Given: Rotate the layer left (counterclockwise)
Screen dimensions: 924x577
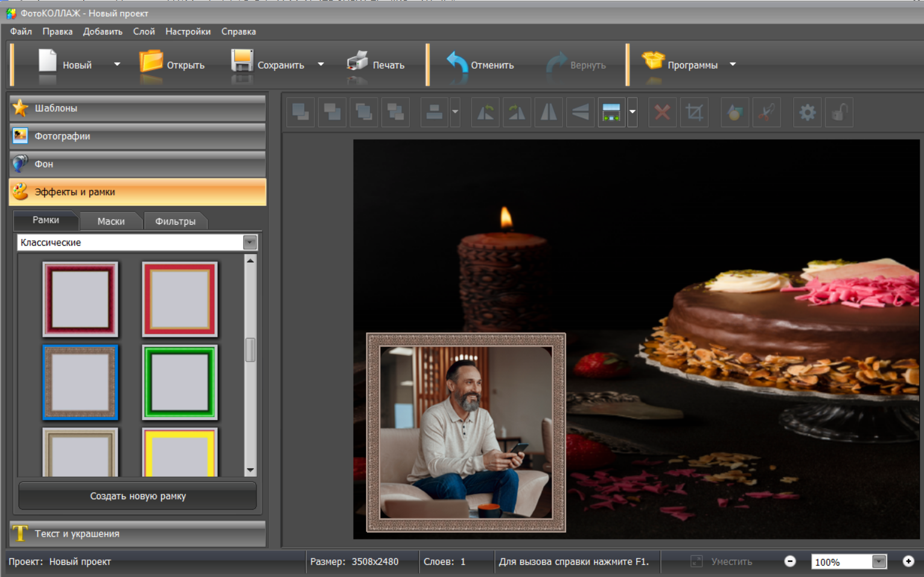Looking at the screenshot, I should (485, 113).
